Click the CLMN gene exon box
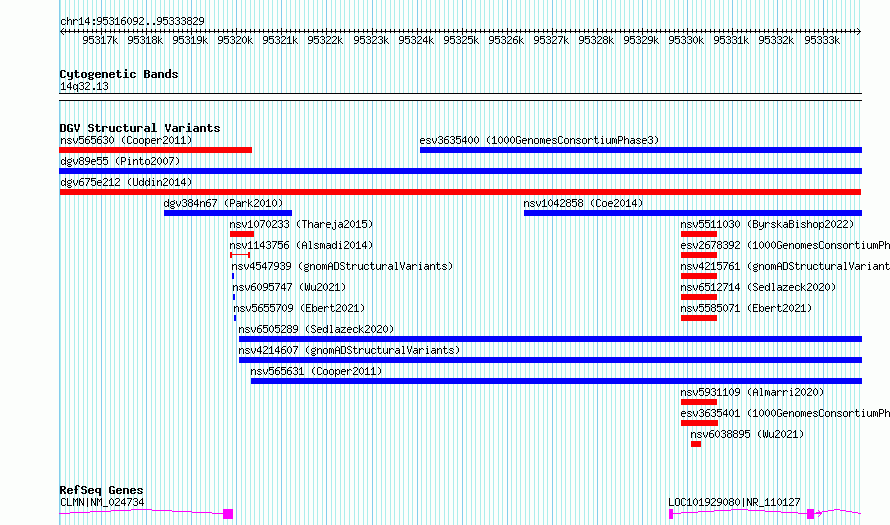The image size is (890, 525). (x=228, y=514)
